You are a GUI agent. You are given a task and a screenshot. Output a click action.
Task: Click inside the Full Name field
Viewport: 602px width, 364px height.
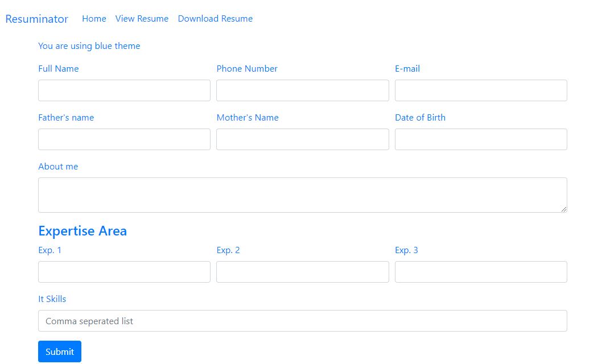point(124,90)
